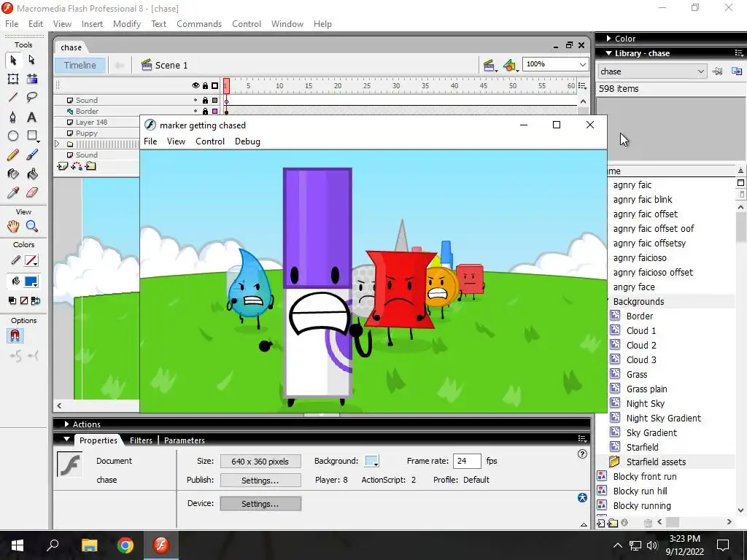Expand the collapsed layer folder arrow
This screenshot has height=560, width=747.
click(x=57, y=144)
